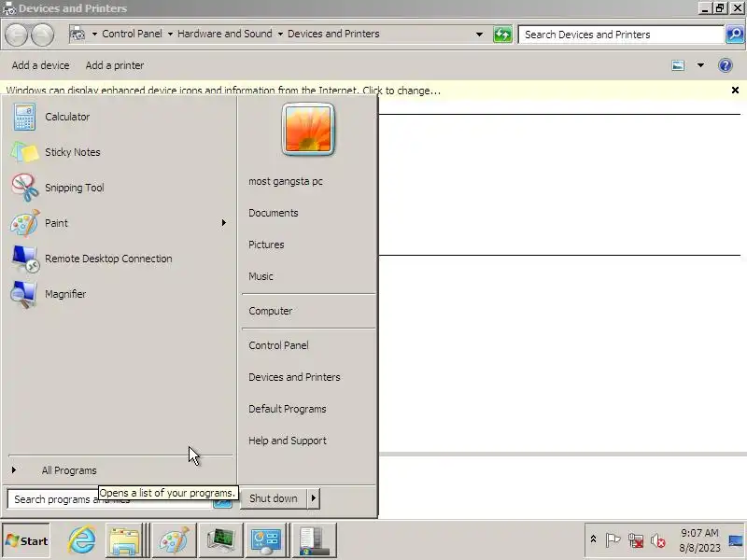Click Add a device
The height and width of the screenshot is (560, 747).
pos(40,65)
